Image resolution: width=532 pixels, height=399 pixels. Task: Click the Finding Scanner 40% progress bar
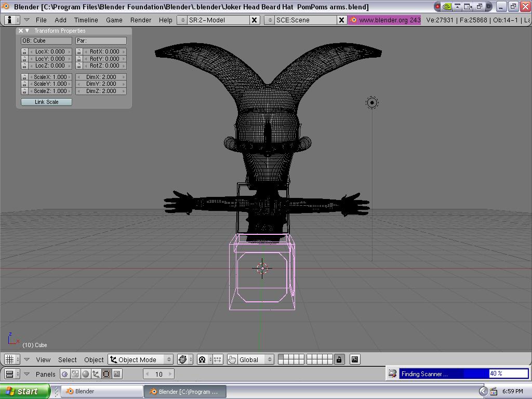click(463, 374)
